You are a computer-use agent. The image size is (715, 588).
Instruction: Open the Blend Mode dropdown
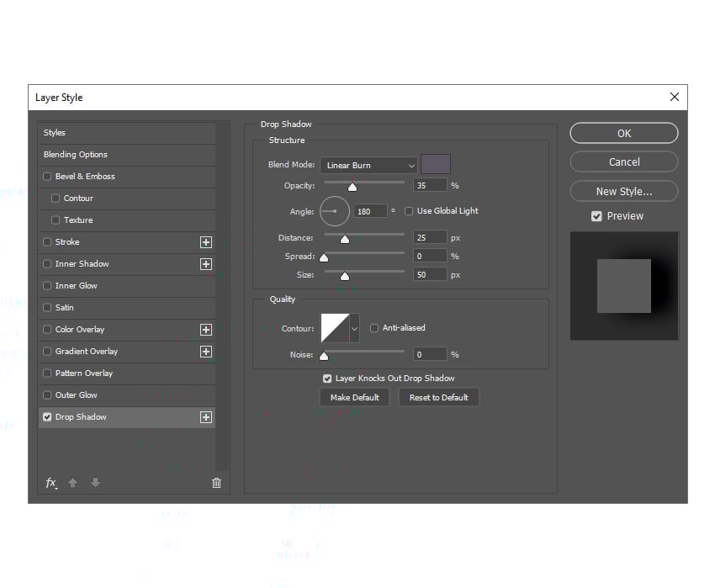click(x=368, y=165)
